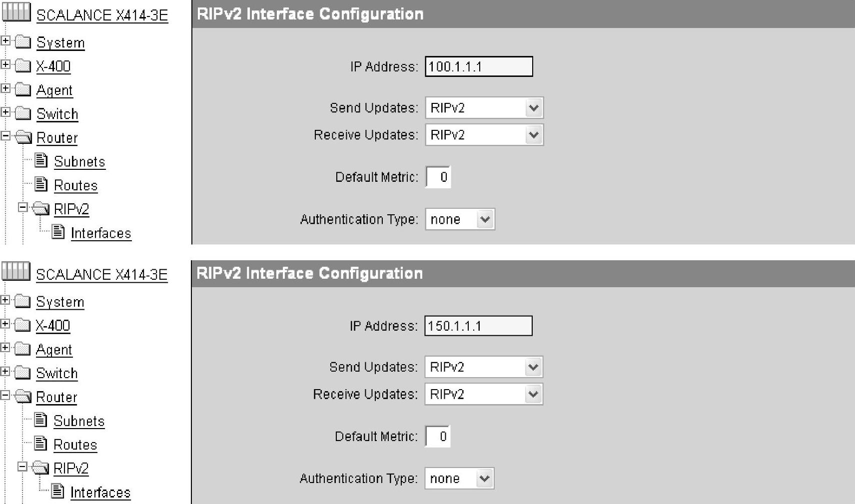Click the SCALANCE device icon in the upper tree
The image size is (855, 504).
click(16, 12)
